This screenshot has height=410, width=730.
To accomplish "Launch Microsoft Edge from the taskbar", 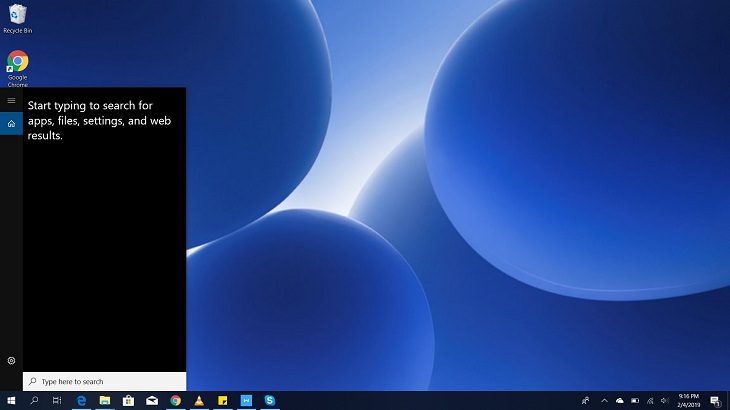I will 81,401.
